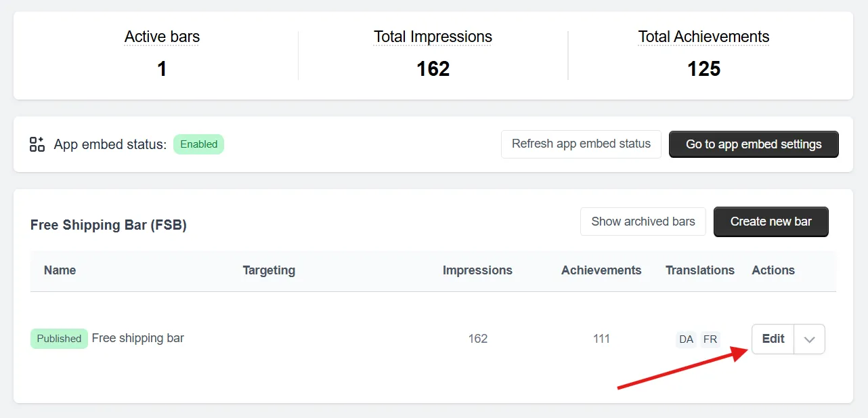Screen dimensions: 868x418
Task: Go to app embed settings
Action: point(754,144)
